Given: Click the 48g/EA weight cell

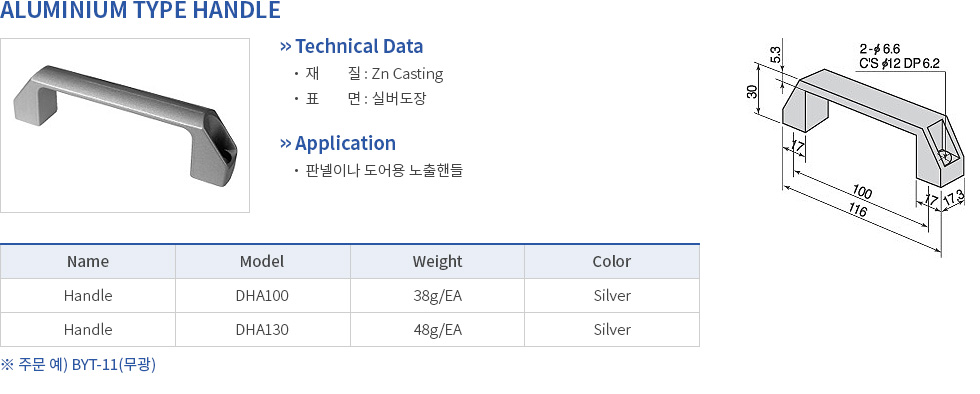Looking at the screenshot, I should (x=438, y=330).
